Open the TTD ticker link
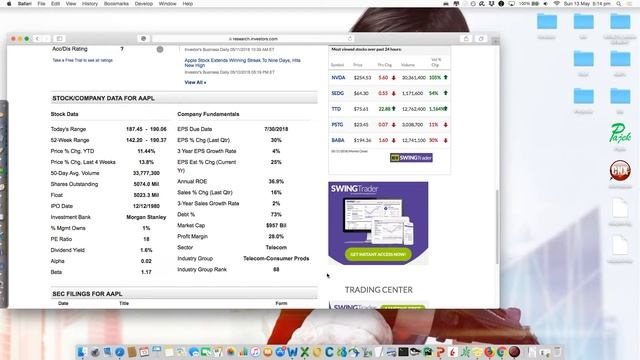The height and width of the screenshot is (360, 640). [336, 109]
